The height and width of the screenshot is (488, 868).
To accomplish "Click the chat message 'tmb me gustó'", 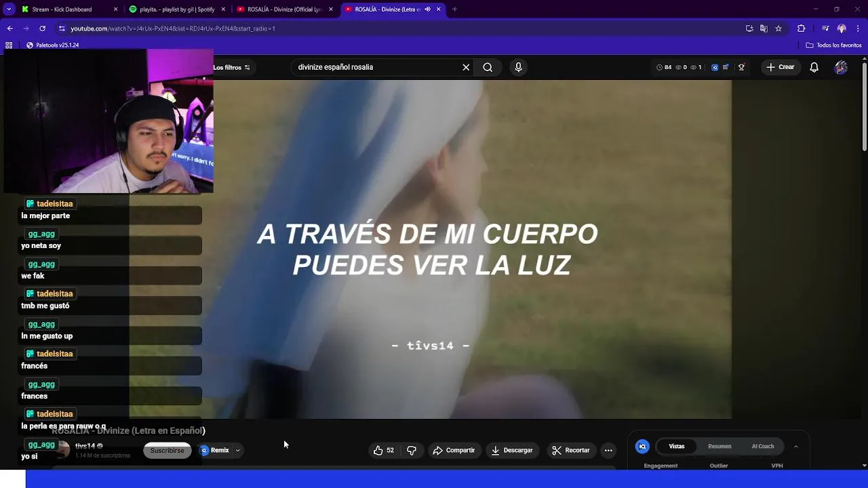I will (x=45, y=306).
